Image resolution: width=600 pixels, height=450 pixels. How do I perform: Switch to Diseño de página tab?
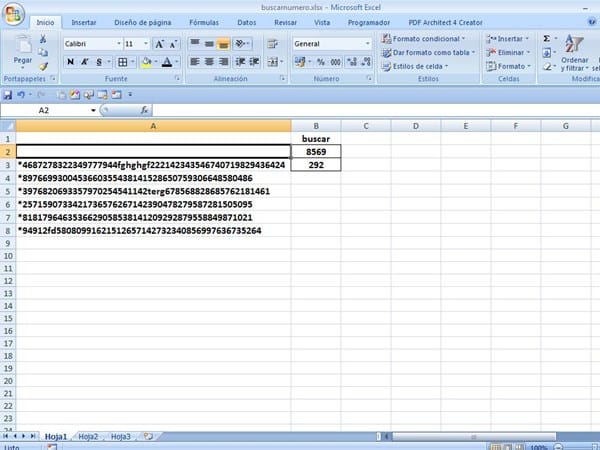point(143,23)
